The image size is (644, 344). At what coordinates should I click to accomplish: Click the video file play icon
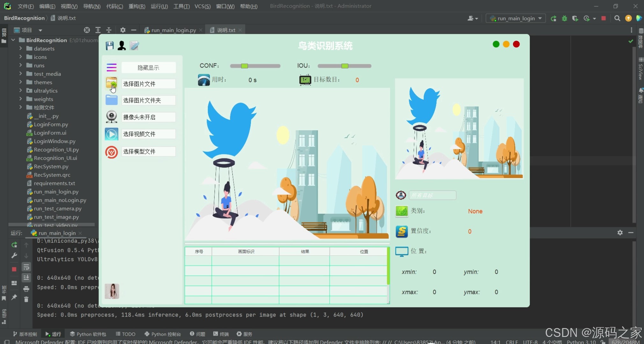point(112,134)
